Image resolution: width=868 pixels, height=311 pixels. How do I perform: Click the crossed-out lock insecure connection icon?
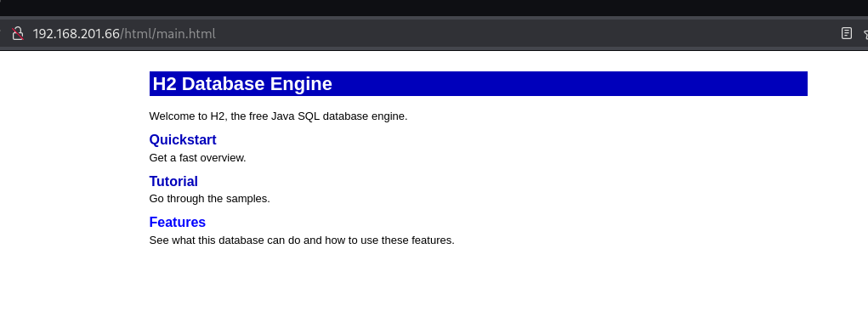pyautogui.click(x=18, y=34)
